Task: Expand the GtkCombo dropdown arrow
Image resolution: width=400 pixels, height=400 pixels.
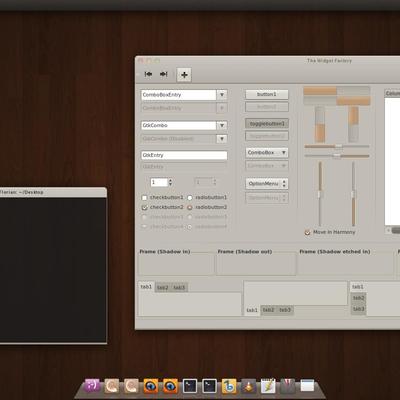Action: (x=222, y=126)
